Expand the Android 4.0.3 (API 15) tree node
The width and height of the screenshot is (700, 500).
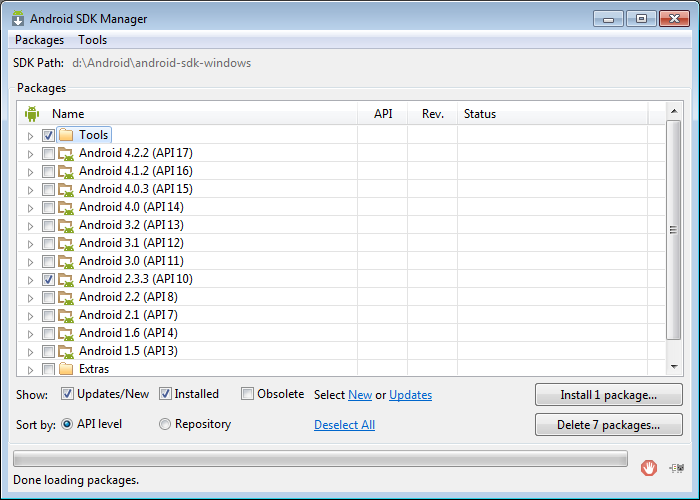(30, 190)
